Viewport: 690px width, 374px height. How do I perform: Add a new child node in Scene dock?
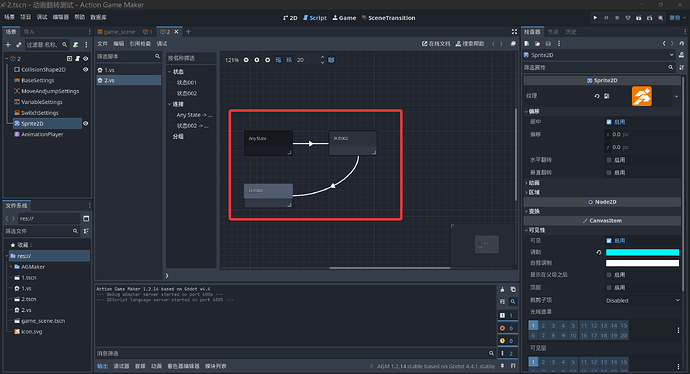(x=8, y=44)
